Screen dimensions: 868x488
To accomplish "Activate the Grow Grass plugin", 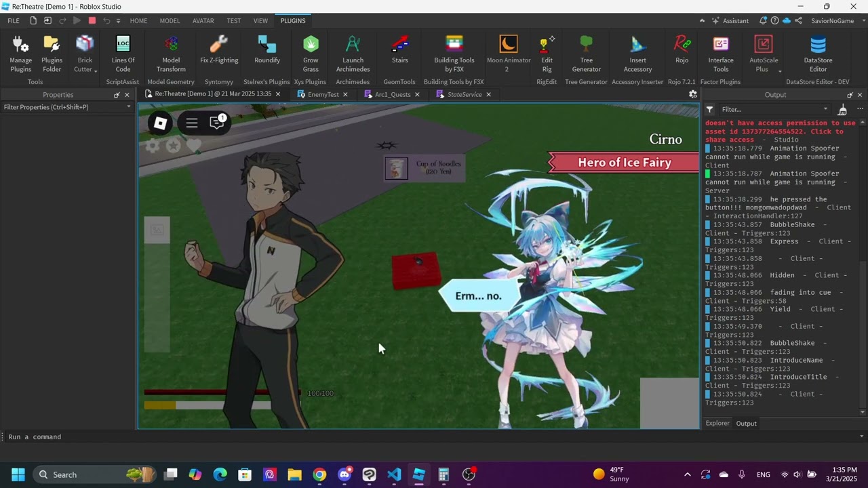I will coord(311,54).
